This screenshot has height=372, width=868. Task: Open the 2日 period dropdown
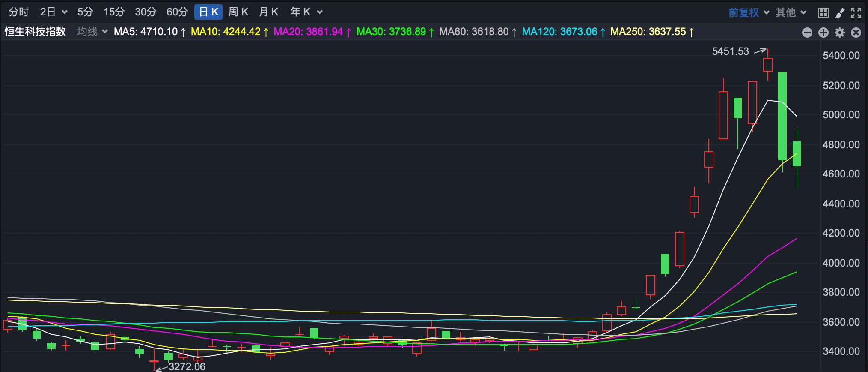coord(54,12)
